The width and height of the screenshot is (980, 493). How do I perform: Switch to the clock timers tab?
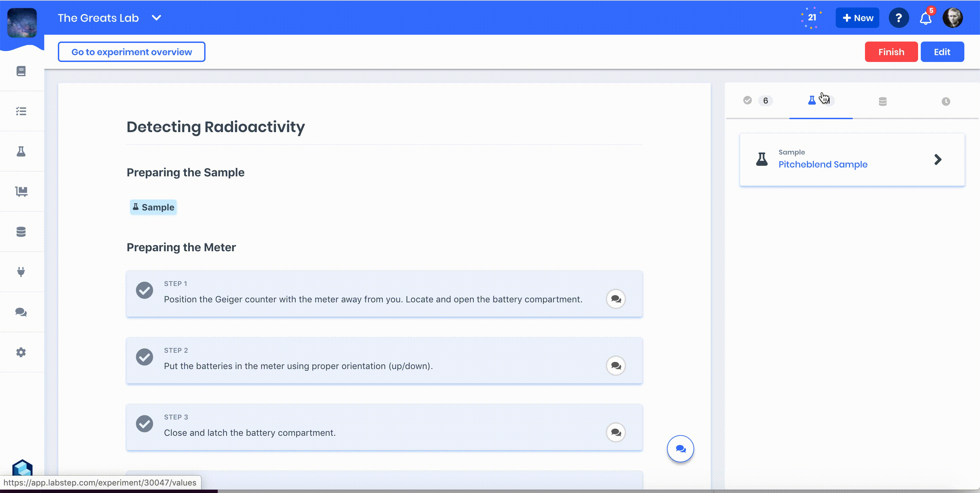[x=945, y=101]
